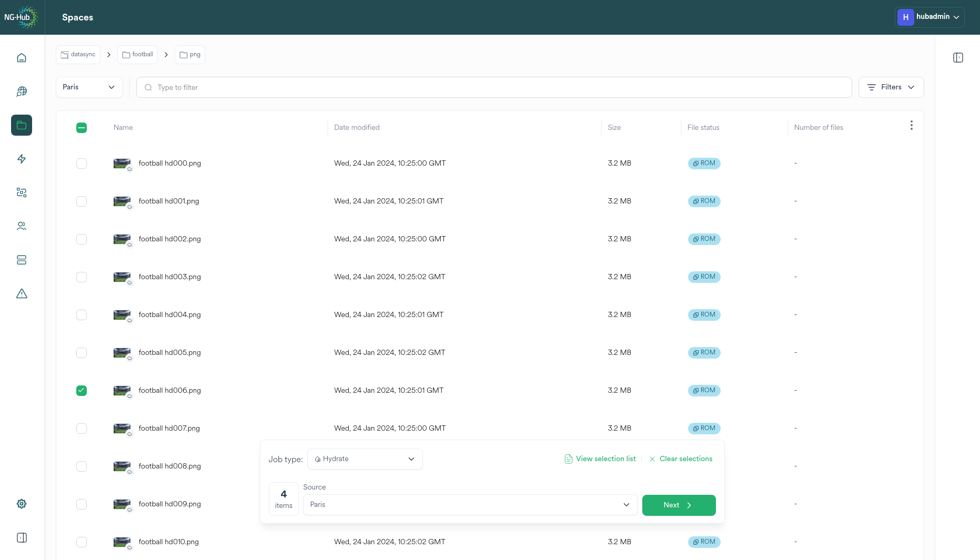Open the Users section from the sidebar
The image size is (980, 560).
22,226
